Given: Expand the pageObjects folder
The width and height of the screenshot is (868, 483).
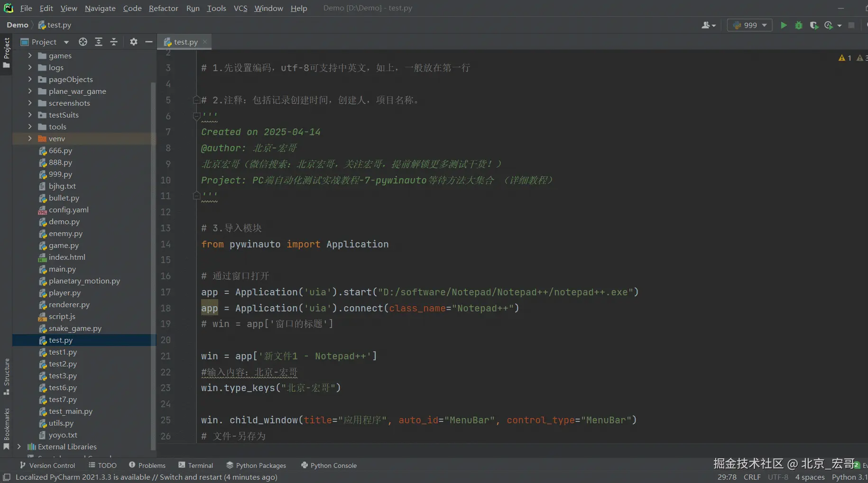Looking at the screenshot, I should [30, 79].
